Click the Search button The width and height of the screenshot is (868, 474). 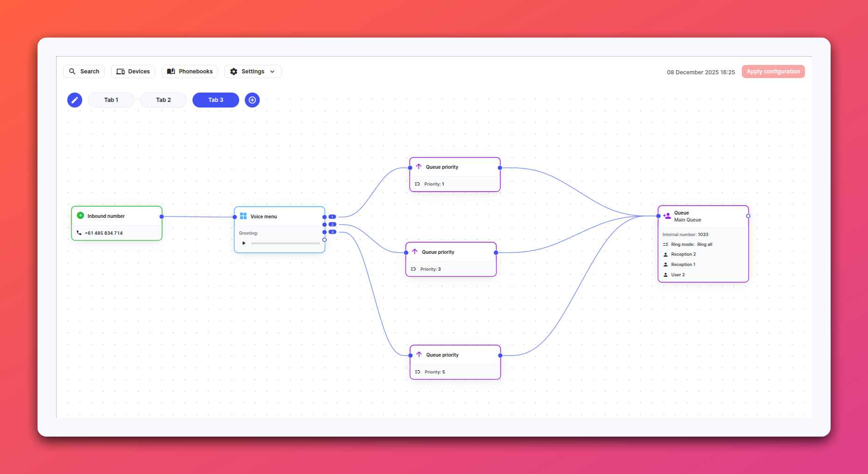pyautogui.click(x=84, y=72)
